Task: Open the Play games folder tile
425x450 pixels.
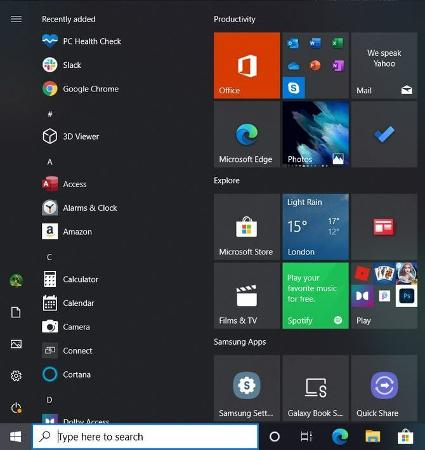Action: pos(384,296)
